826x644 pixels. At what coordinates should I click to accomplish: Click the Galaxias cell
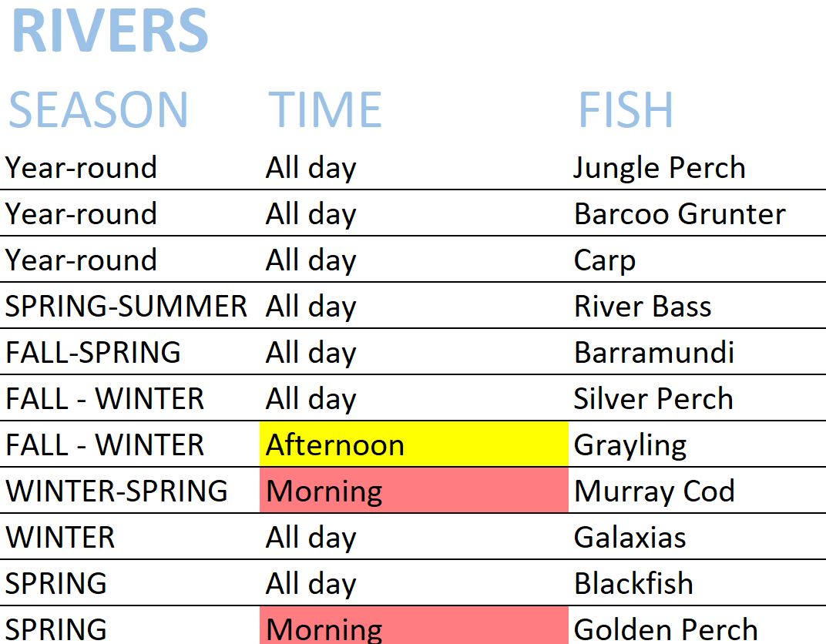click(x=630, y=538)
